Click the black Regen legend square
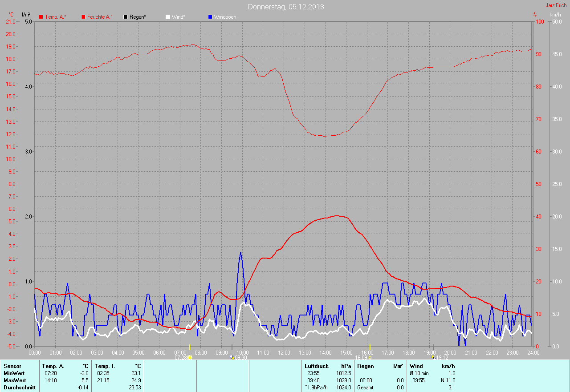Viewport: 570px width, 392px height. [x=126, y=17]
